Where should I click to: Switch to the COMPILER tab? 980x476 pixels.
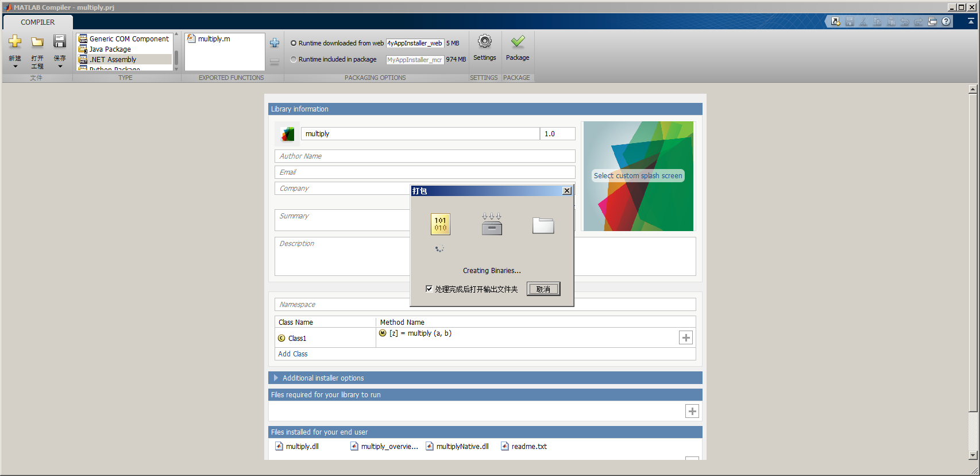click(x=38, y=22)
